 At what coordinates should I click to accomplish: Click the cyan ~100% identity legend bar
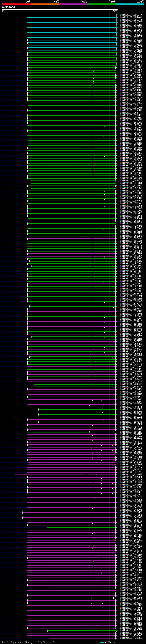130,4
